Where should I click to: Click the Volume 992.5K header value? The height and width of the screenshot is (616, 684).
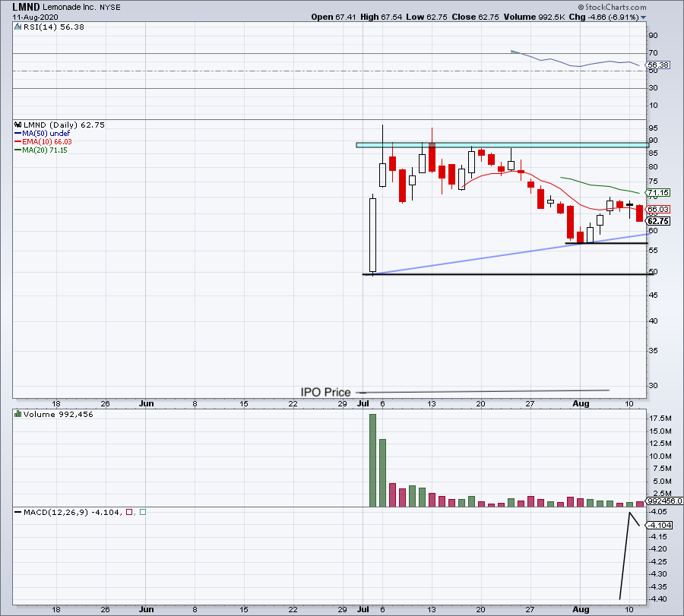pos(534,17)
